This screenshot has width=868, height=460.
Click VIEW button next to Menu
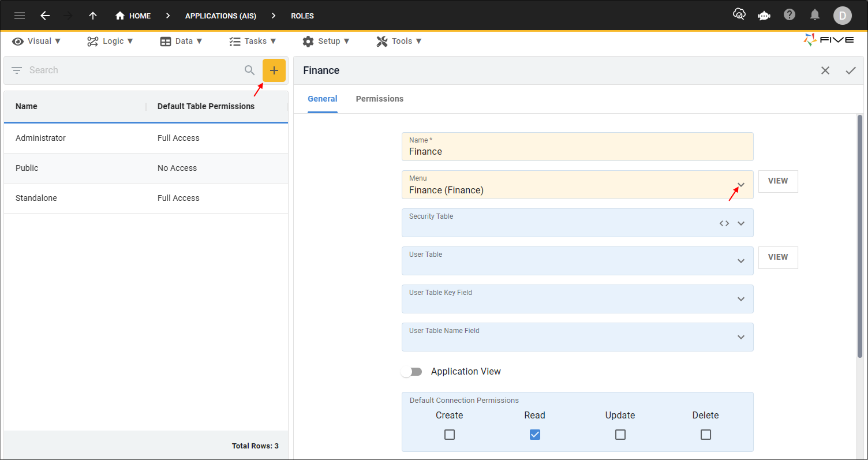click(778, 181)
